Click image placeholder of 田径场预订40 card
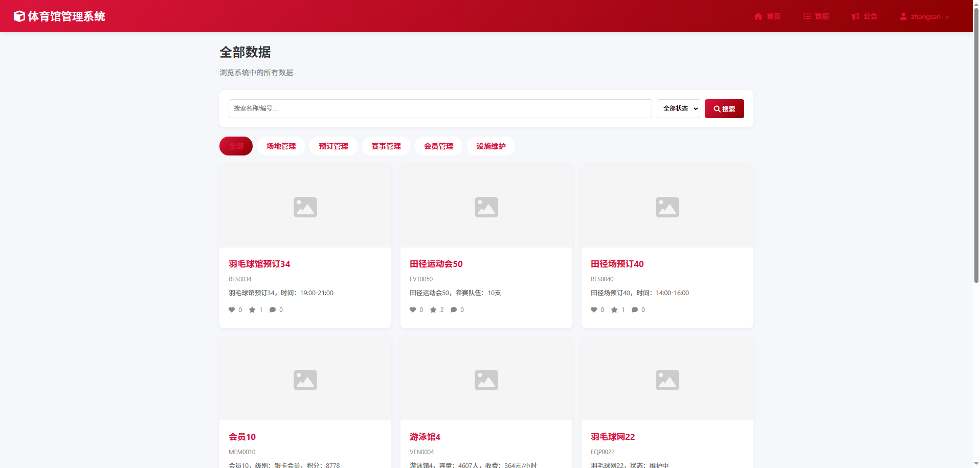Viewport: 980px width, 468px height. tap(667, 207)
